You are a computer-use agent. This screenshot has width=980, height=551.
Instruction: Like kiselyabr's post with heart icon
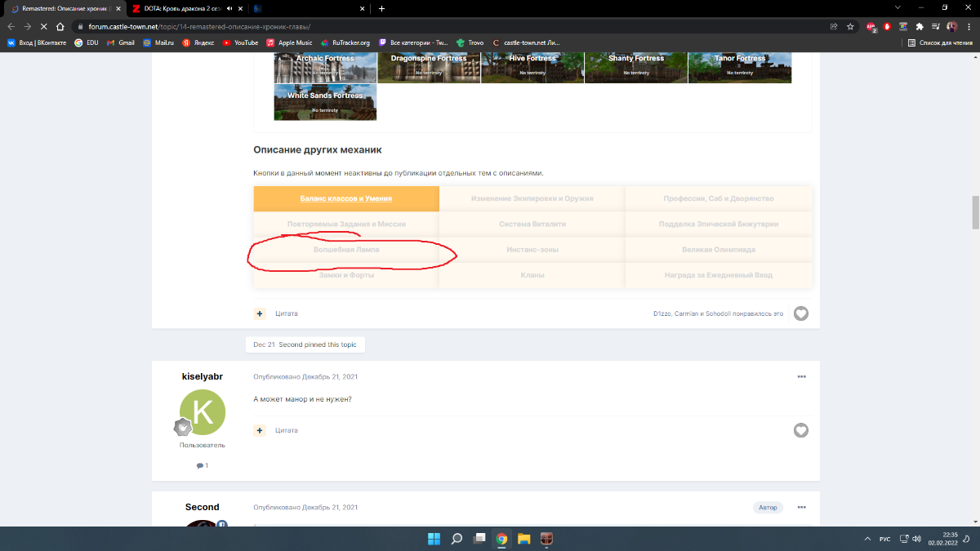click(801, 430)
